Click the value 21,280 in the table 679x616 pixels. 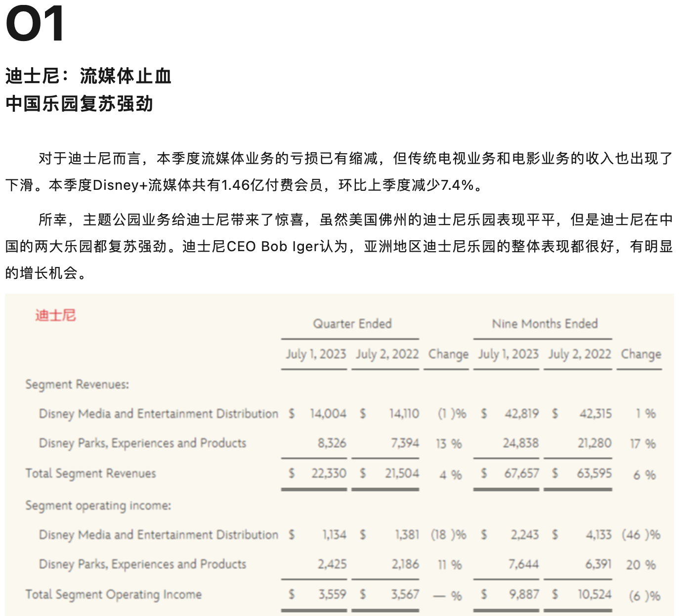coord(595,443)
